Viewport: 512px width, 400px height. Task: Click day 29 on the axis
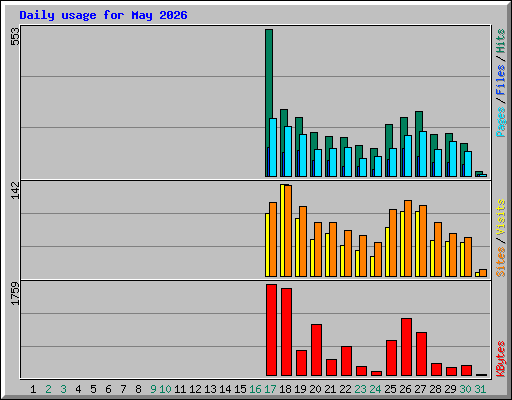click(x=450, y=389)
